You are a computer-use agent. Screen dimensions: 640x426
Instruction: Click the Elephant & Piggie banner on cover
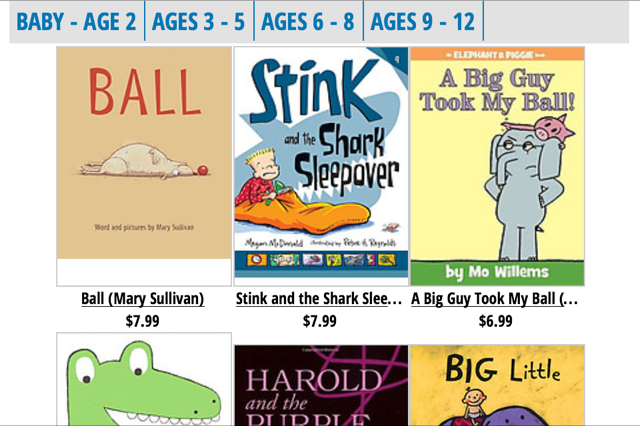[x=498, y=54]
